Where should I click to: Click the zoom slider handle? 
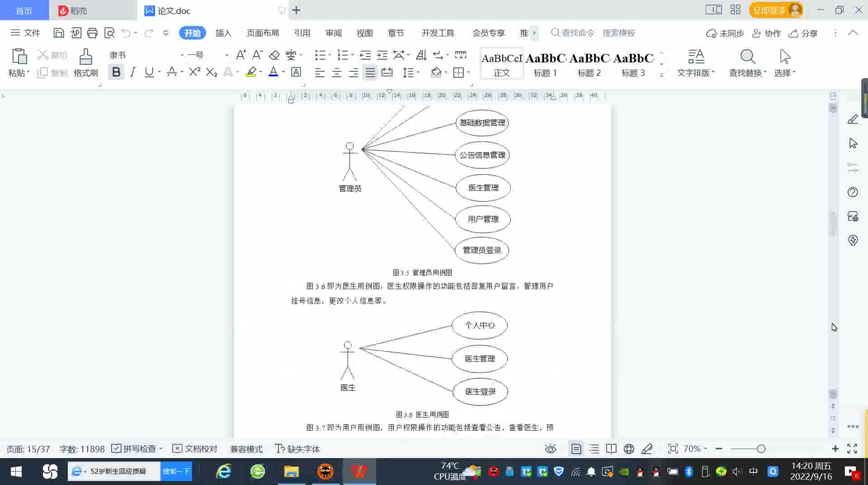click(761, 449)
